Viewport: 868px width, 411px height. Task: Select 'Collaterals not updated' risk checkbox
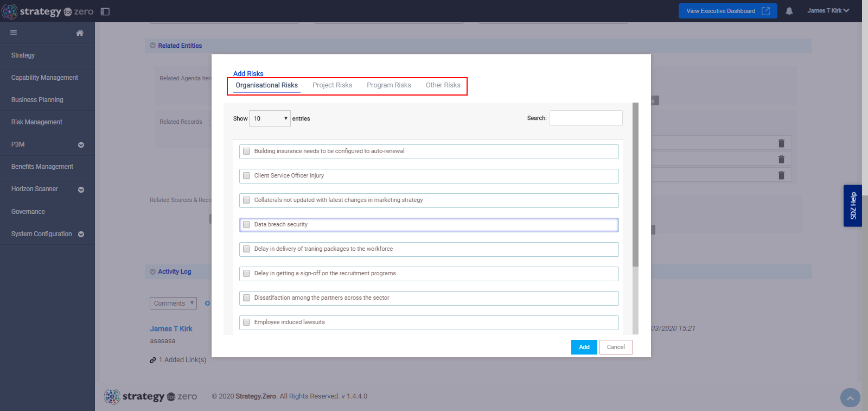(x=247, y=200)
